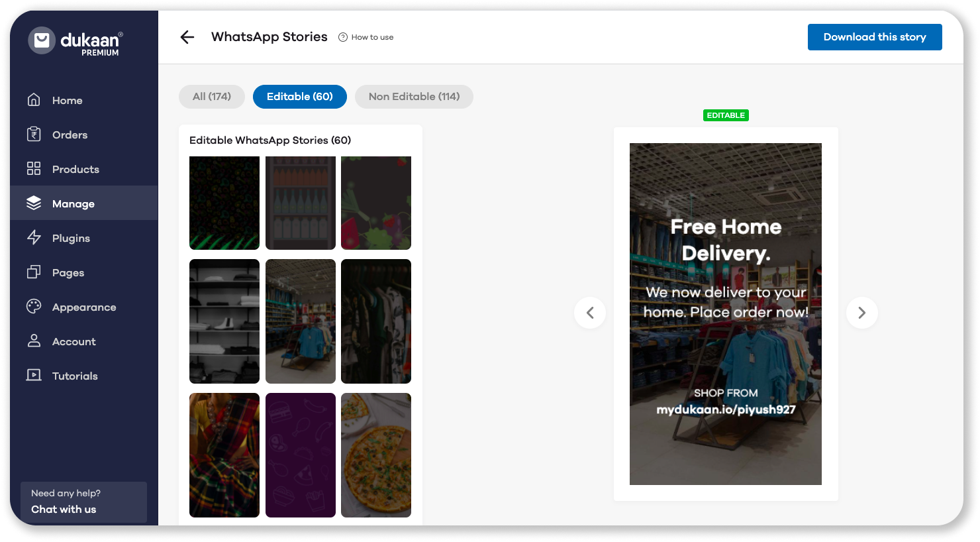The image size is (980, 542).
Task: Select the pizza story thumbnail
Action: (x=376, y=455)
